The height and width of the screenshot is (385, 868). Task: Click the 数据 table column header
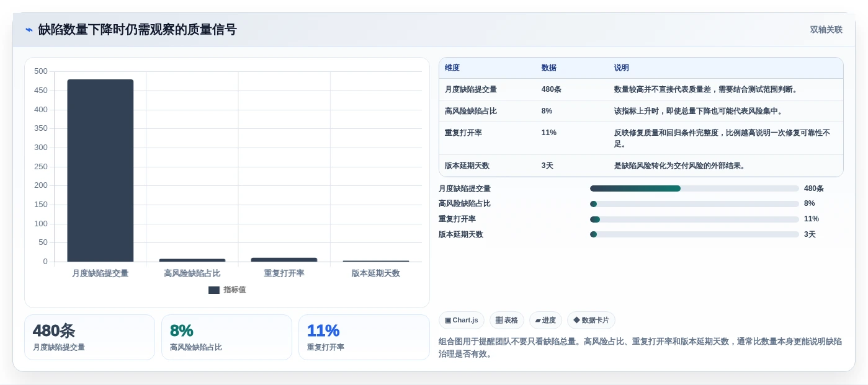549,68
